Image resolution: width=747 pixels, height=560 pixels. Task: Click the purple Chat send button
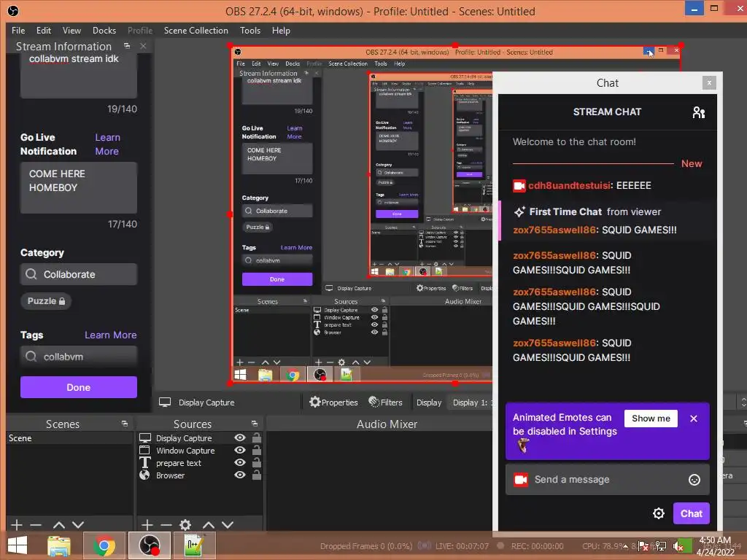coord(692,513)
